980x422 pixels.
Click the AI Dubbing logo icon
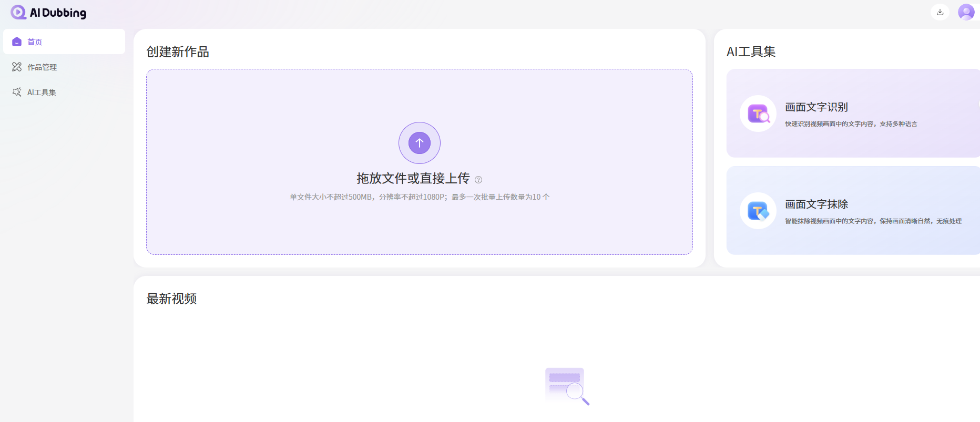(18, 12)
